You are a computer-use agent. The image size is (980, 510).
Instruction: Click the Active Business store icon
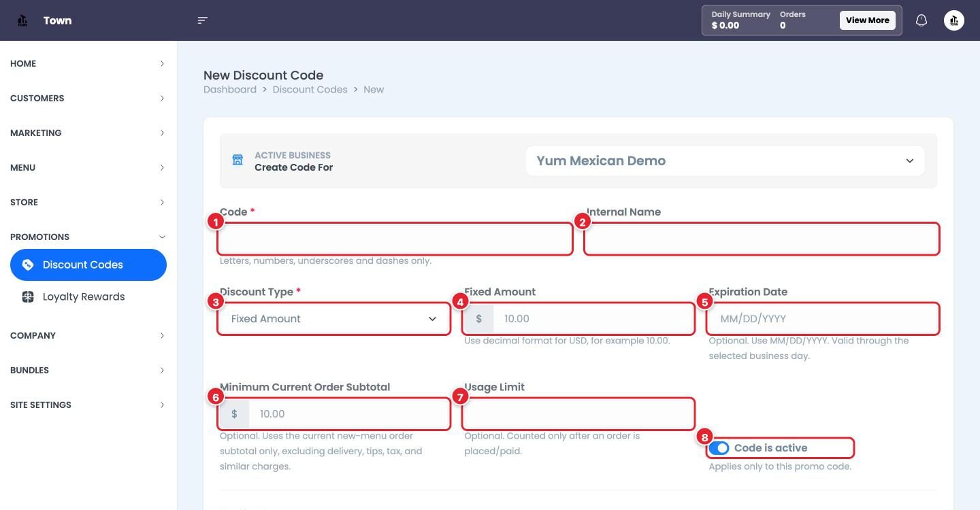point(238,160)
